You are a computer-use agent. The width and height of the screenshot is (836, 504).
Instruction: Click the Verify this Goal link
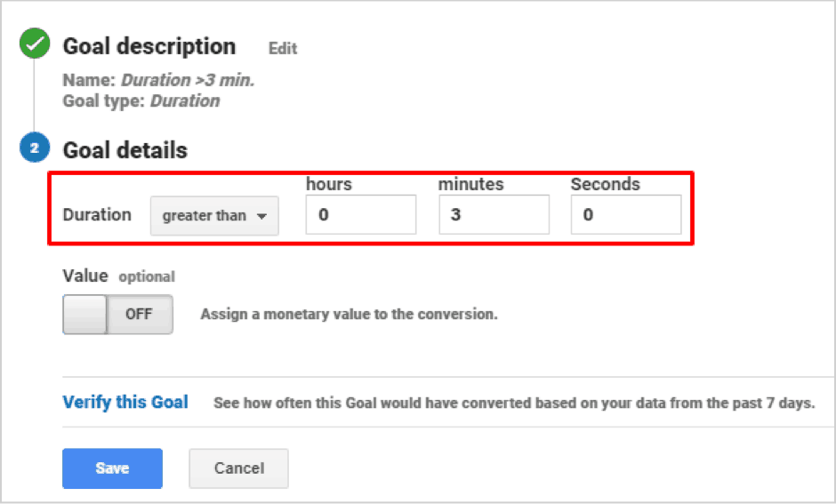coord(125,403)
